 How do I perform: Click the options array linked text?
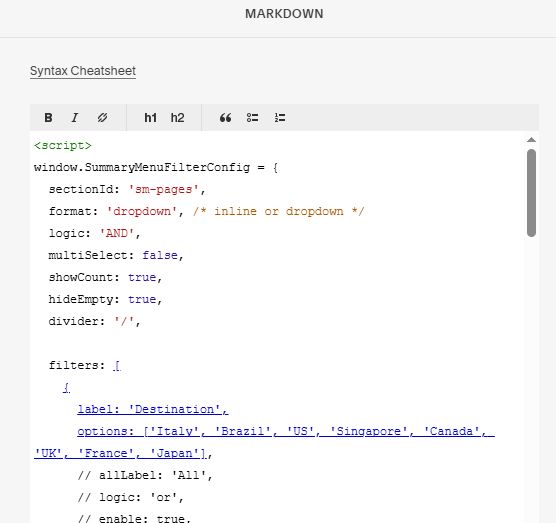(x=264, y=442)
